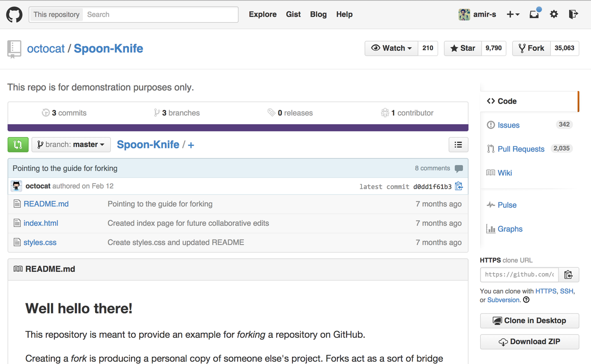591x364 pixels.
Task: View the 9,790 stargazers count
Action: 494,48
